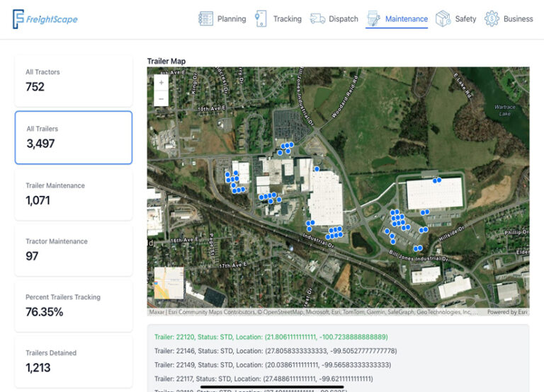
Task: Click the Business gear icon
Action: (x=492, y=18)
